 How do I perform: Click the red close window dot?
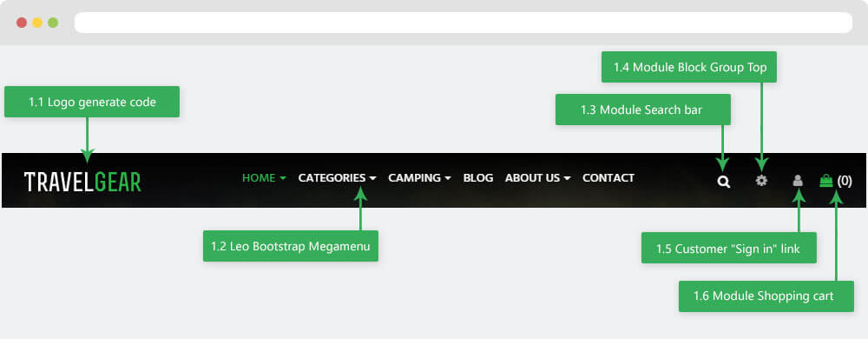[x=22, y=23]
